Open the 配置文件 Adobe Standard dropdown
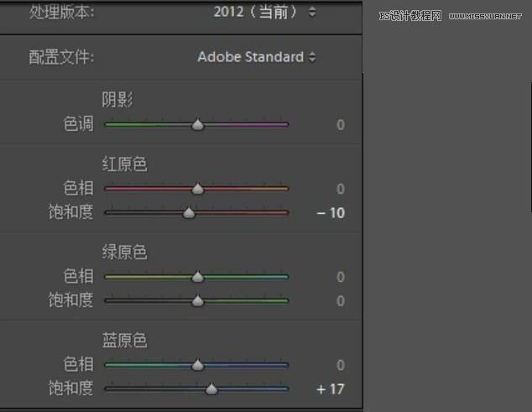The height and width of the screenshot is (412, 532). (257, 57)
